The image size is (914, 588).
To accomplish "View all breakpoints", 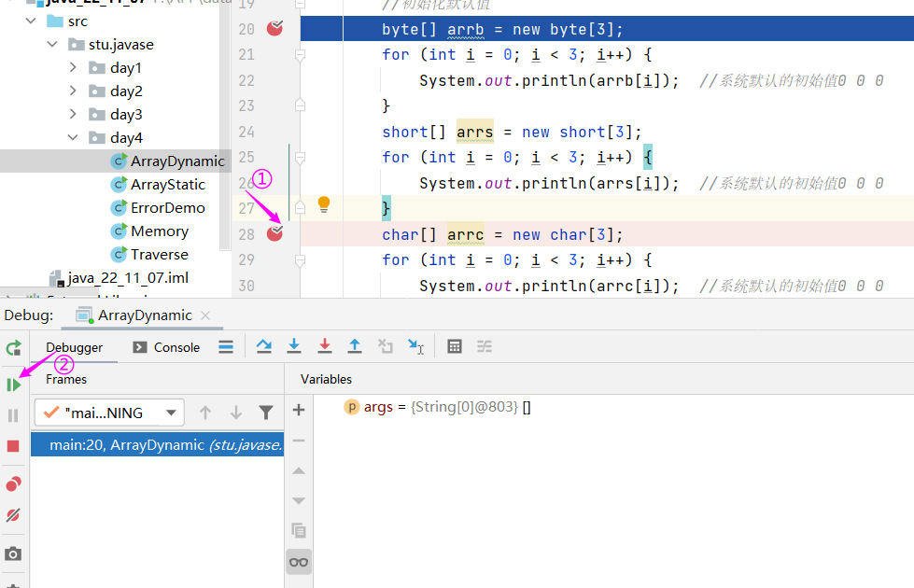I will point(13,483).
